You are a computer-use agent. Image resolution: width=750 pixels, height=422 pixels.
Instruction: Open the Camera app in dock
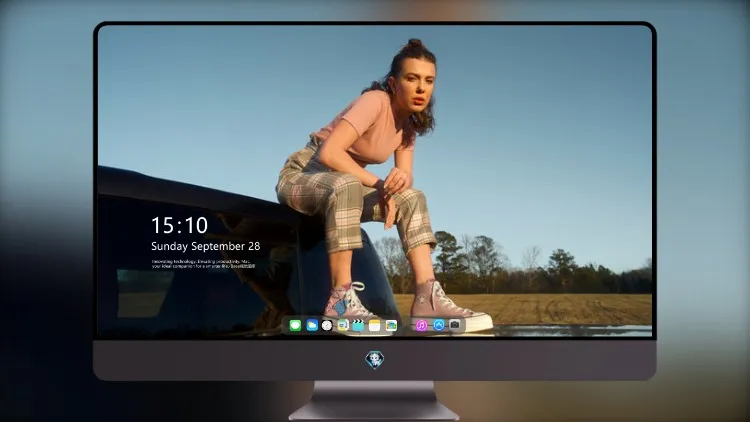[455, 325]
